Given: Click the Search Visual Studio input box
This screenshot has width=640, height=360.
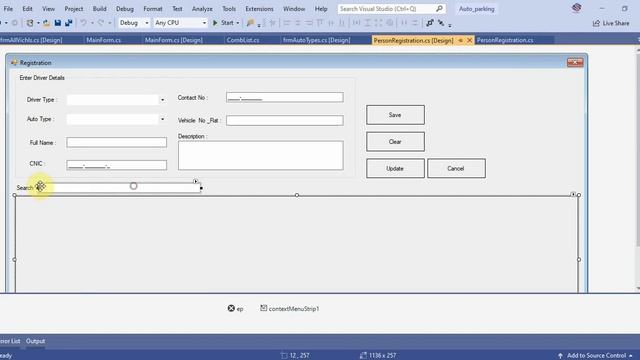Looking at the screenshot, I should [x=386, y=9].
